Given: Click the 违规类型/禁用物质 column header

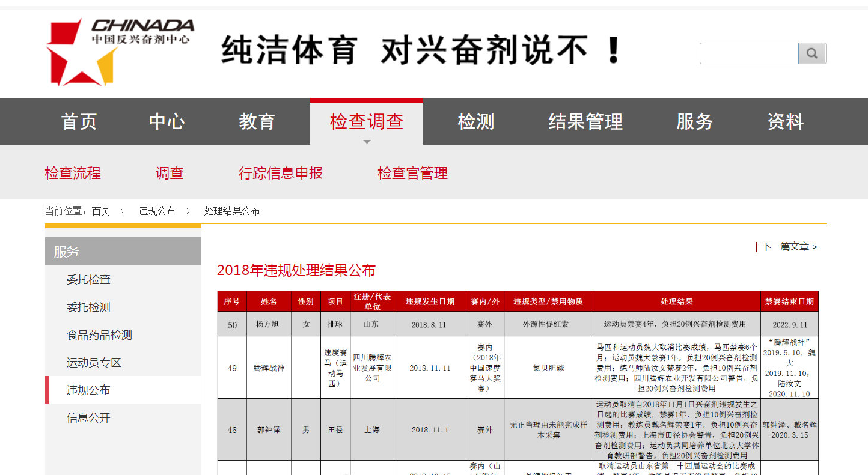Looking at the screenshot, I should point(548,301).
